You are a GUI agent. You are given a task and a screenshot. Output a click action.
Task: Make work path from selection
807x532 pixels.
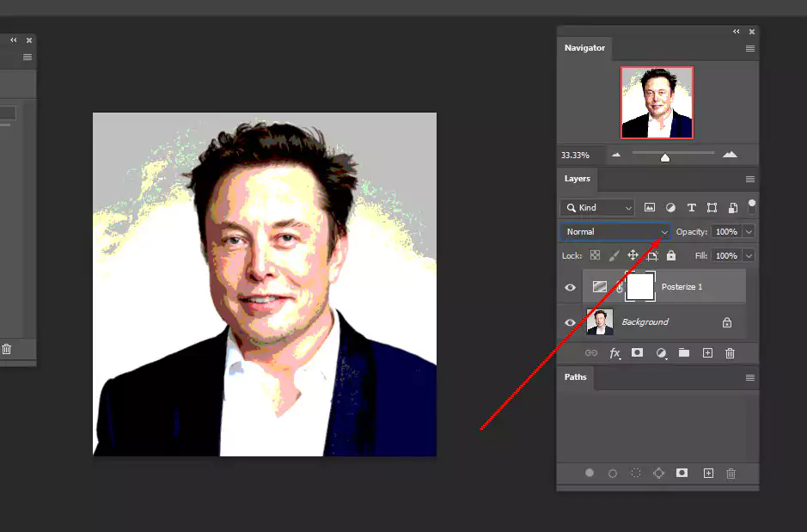659,473
